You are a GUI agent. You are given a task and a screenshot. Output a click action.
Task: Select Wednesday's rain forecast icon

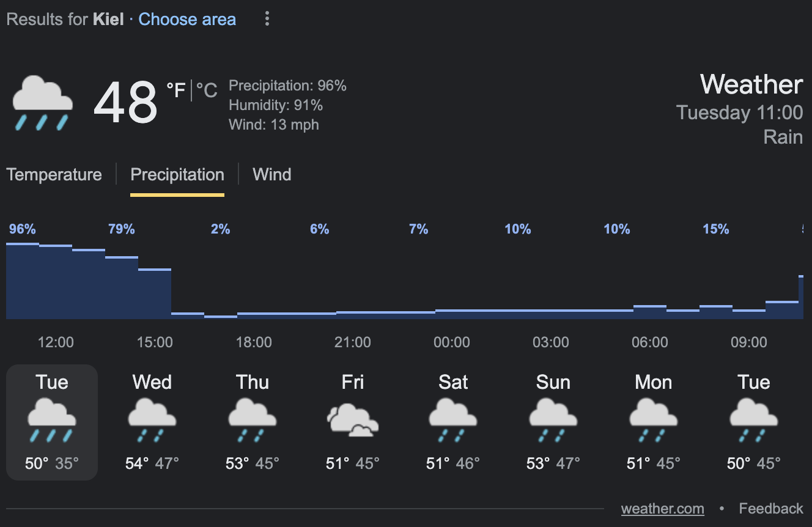(x=152, y=420)
